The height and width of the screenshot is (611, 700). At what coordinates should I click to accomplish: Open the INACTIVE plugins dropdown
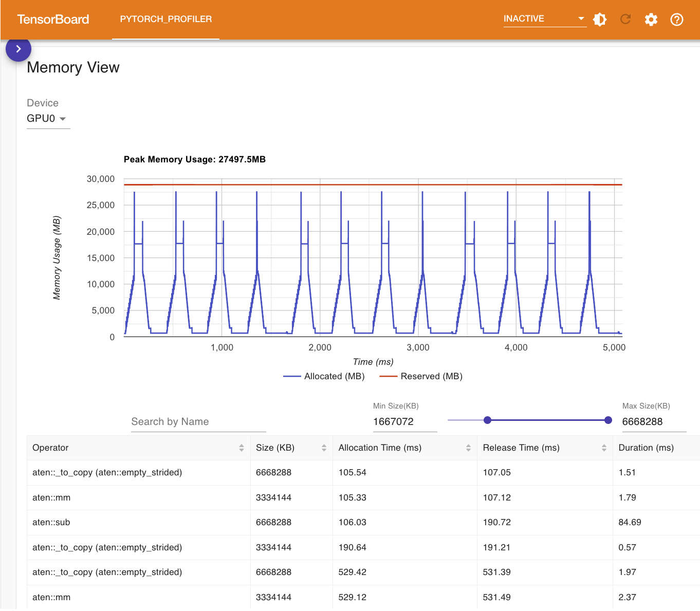545,19
